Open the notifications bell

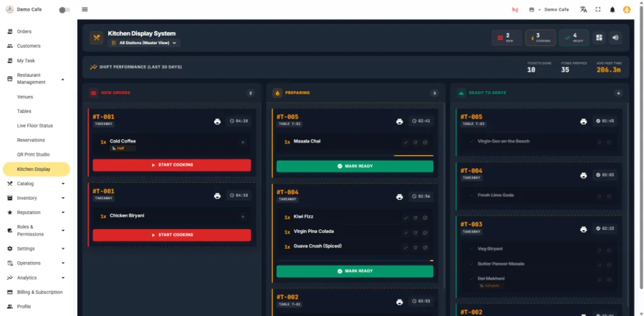pos(613,10)
